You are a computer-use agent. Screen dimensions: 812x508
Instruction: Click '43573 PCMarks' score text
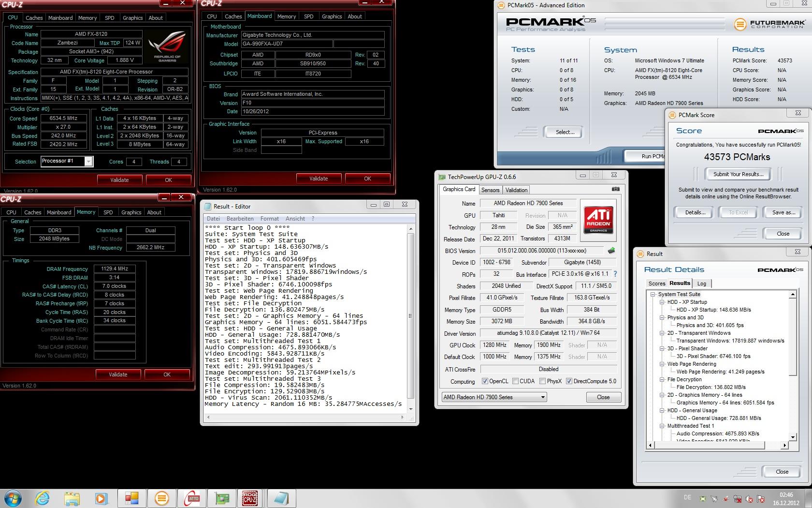[737, 157]
